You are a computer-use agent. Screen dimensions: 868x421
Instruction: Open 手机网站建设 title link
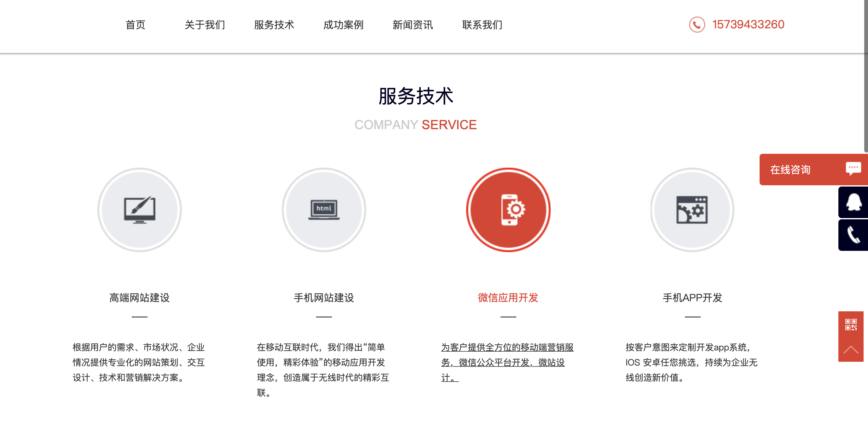324,298
